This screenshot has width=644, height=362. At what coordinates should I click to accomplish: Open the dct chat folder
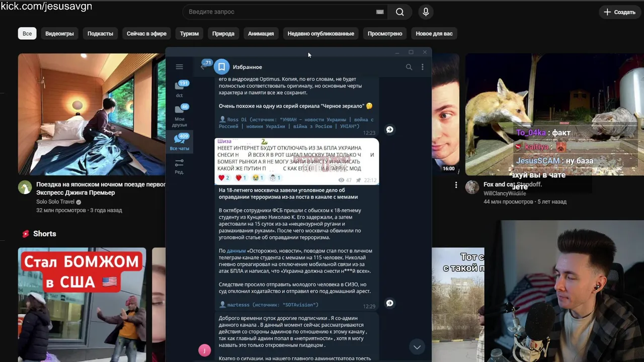(x=180, y=88)
